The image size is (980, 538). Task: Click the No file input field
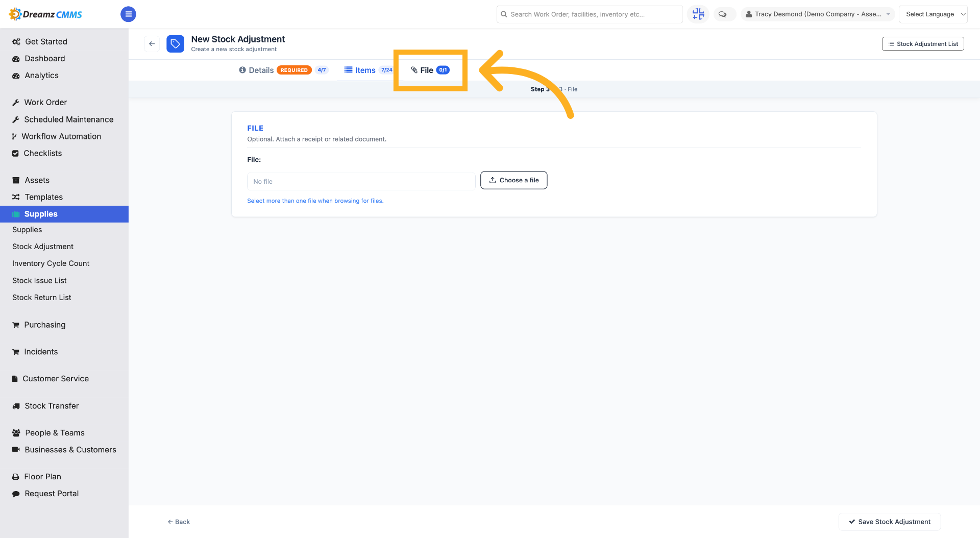pyautogui.click(x=361, y=181)
